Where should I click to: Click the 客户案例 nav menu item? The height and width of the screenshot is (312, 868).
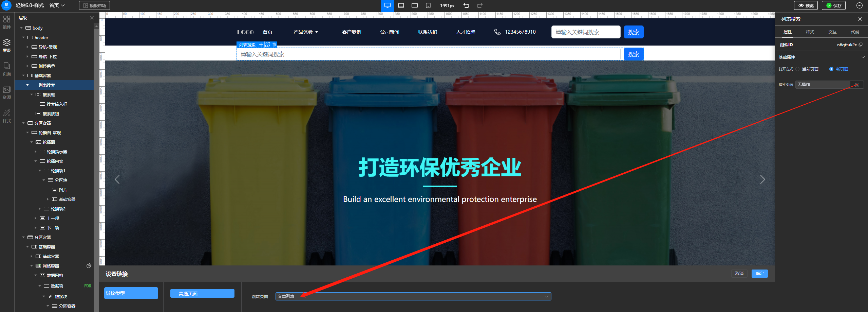pos(352,32)
